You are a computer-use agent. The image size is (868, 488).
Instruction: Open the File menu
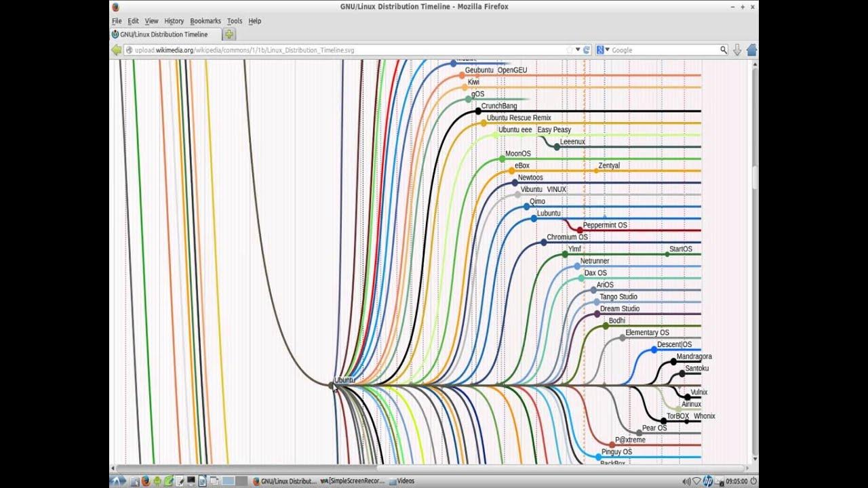(x=117, y=21)
